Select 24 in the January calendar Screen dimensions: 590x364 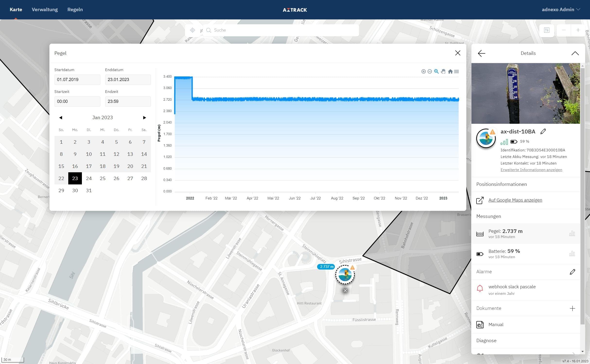(x=89, y=178)
